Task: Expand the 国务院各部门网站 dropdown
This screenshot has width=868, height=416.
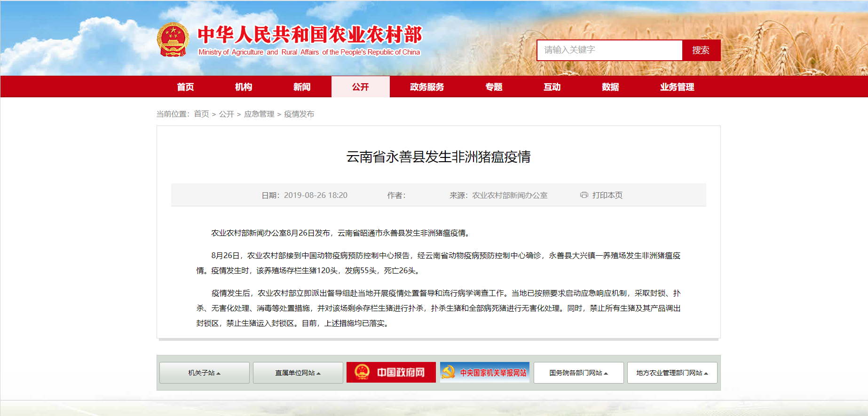Action: pyautogui.click(x=578, y=373)
